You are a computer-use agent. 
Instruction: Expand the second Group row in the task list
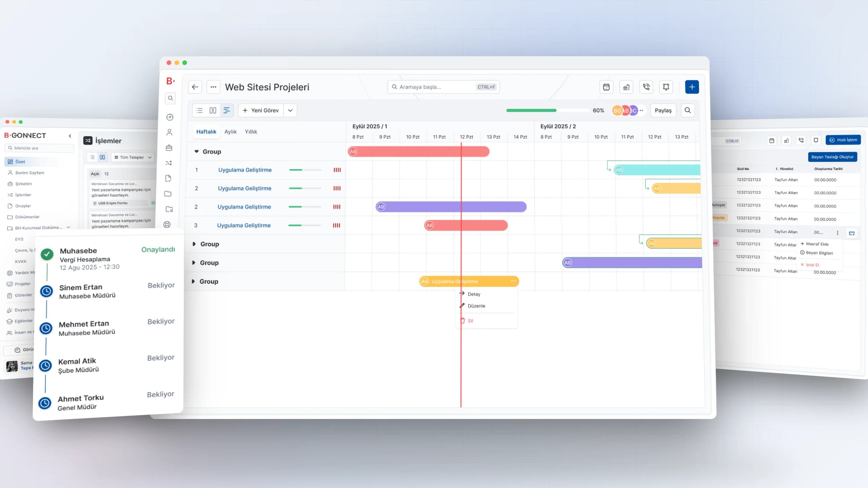coord(194,244)
